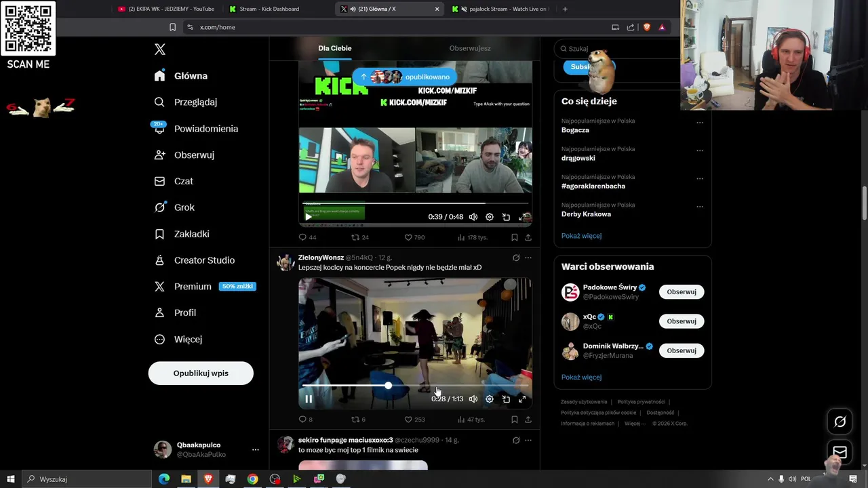Screen dimensions: 868x488
Task: Open Brave Shields icon in address bar
Action: pyautogui.click(x=646, y=27)
